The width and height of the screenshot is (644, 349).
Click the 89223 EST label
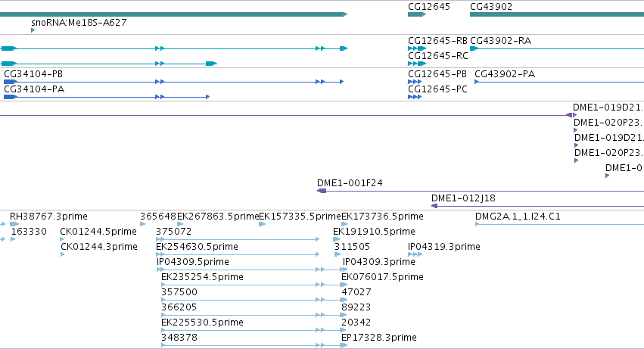(x=356, y=307)
